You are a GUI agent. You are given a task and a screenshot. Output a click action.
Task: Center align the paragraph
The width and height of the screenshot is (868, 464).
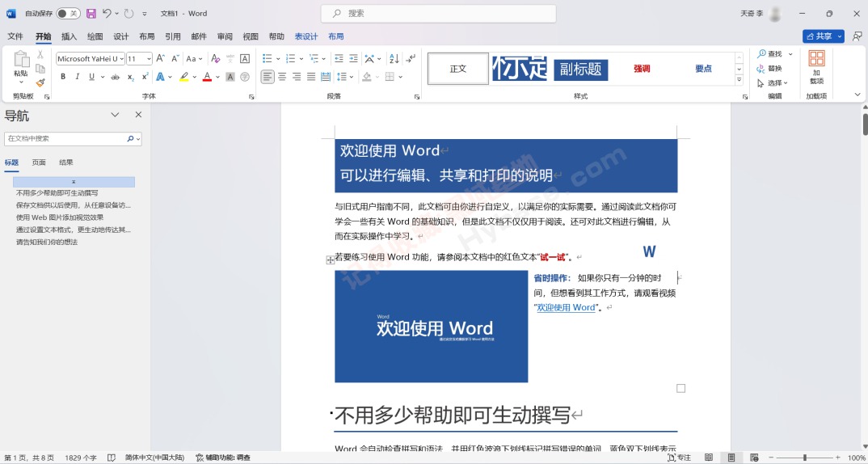[282, 77]
